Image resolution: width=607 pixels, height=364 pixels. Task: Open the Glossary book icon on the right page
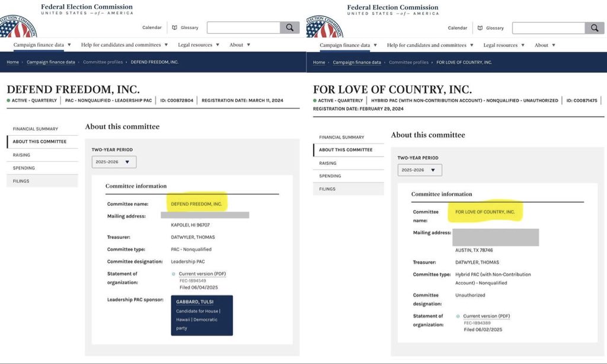(x=480, y=28)
